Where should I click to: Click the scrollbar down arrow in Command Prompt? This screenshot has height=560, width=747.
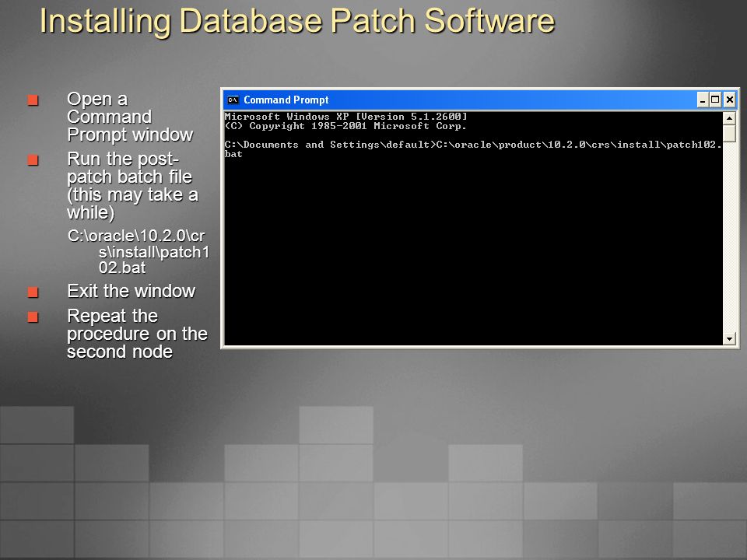(729, 338)
